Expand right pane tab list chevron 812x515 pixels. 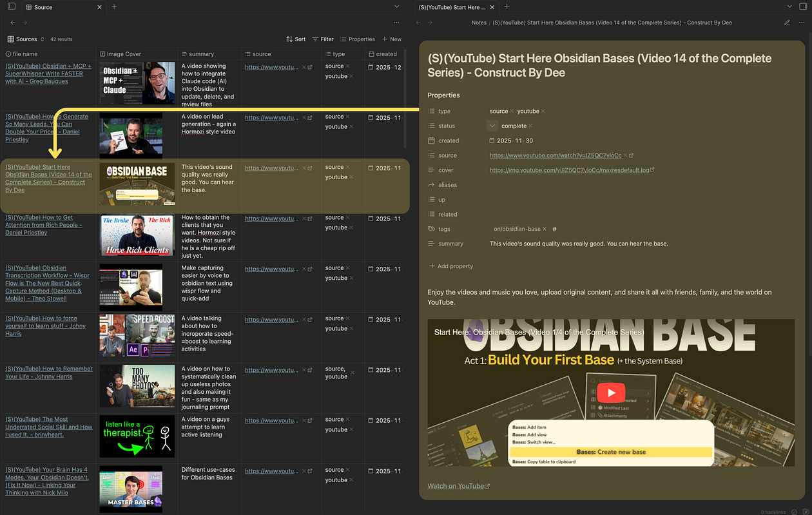point(789,6)
